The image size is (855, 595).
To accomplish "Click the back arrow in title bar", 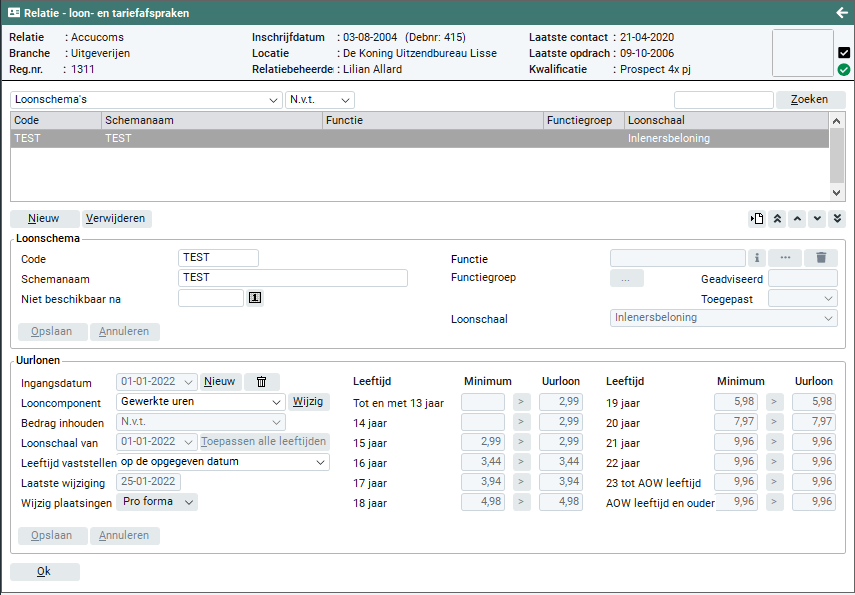I will pyautogui.click(x=841, y=13).
